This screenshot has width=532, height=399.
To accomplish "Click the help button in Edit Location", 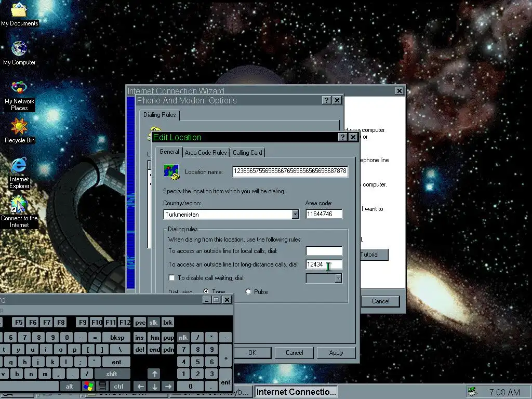I will [343, 137].
